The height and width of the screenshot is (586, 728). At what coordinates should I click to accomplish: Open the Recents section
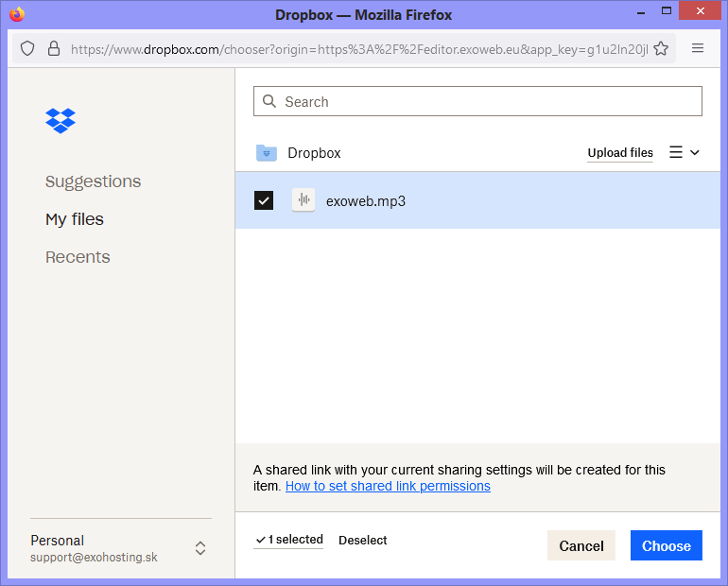[78, 257]
